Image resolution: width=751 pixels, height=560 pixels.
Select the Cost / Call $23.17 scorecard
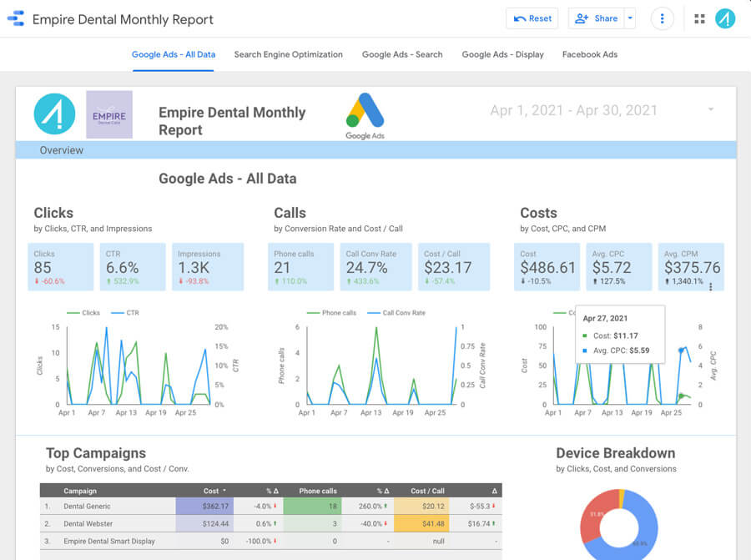click(x=454, y=267)
